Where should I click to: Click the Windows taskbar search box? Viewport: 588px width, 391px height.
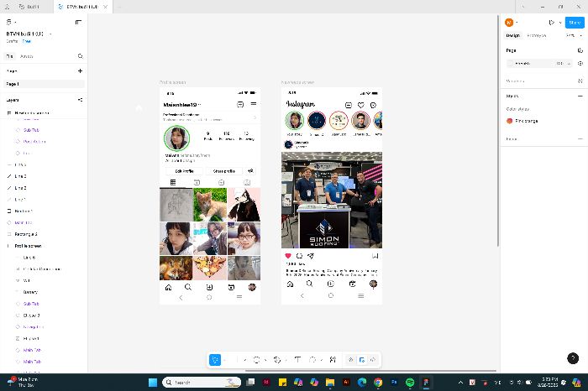click(202, 383)
